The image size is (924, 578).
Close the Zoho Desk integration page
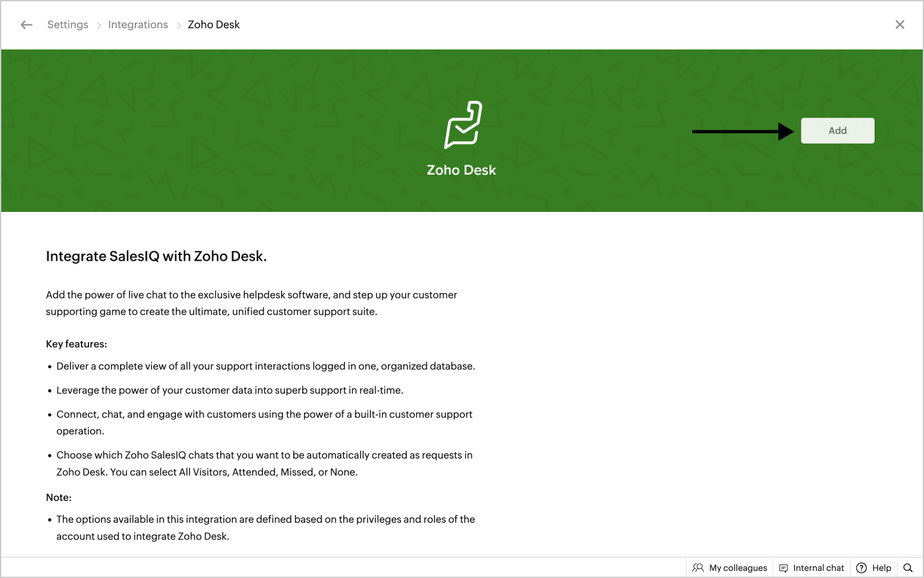pyautogui.click(x=900, y=24)
